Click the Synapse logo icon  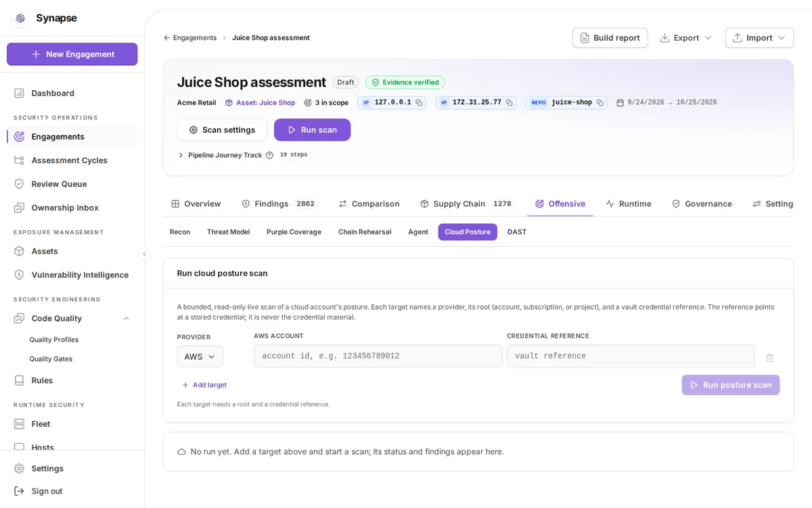click(x=20, y=18)
